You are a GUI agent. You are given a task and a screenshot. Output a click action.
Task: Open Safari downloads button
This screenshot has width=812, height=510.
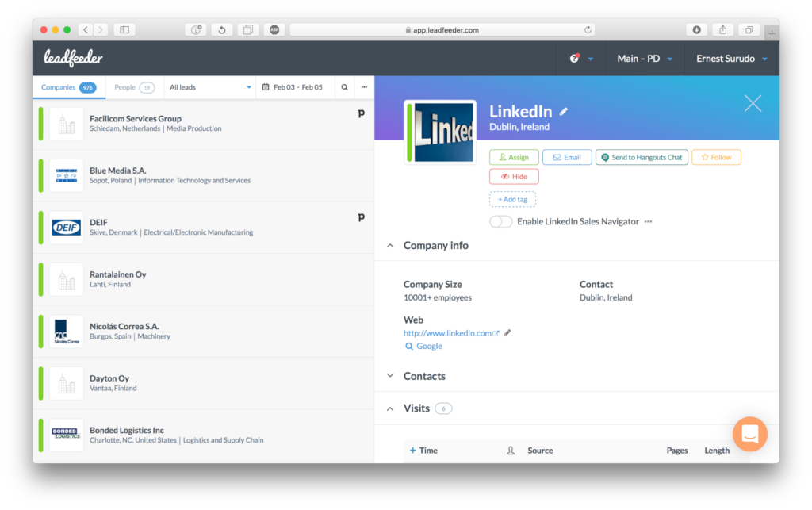(697, 29)
